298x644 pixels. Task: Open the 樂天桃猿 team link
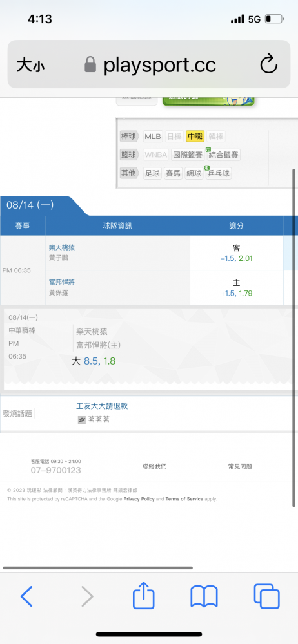(62, 247)
